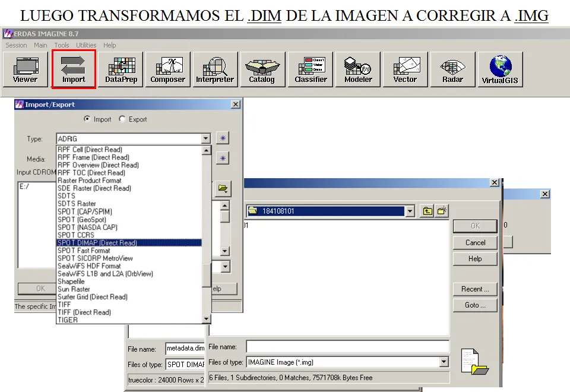Select RPF Cell (Direct Read) entry

(x=129, y=150)
